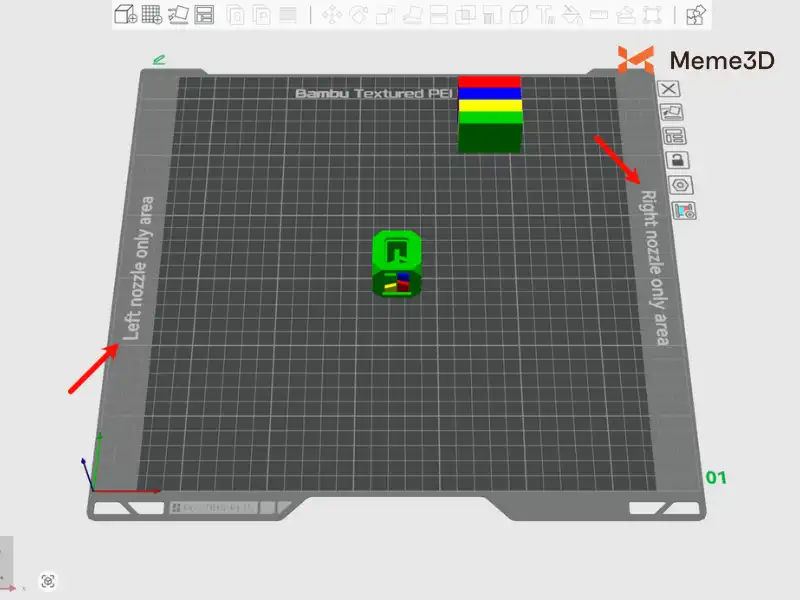Select the Rotate tool
The width and height of the screenshot is (800, 600).
click(x=358, y=15)
